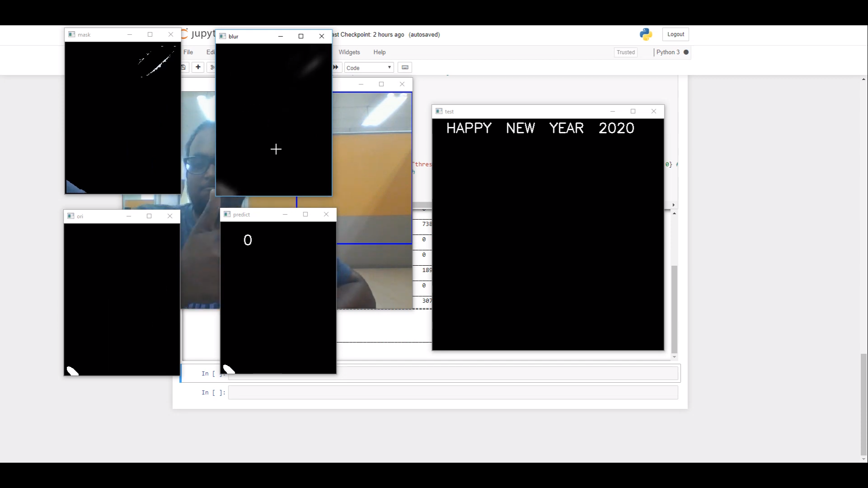The height and width of the screenshot is (488, 868).
Task: Open the Help menu
Action: [x=379, y=52]
